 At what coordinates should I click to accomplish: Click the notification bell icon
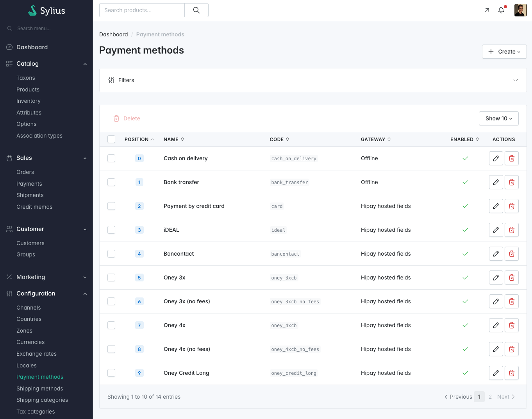[x=501, y=10]
